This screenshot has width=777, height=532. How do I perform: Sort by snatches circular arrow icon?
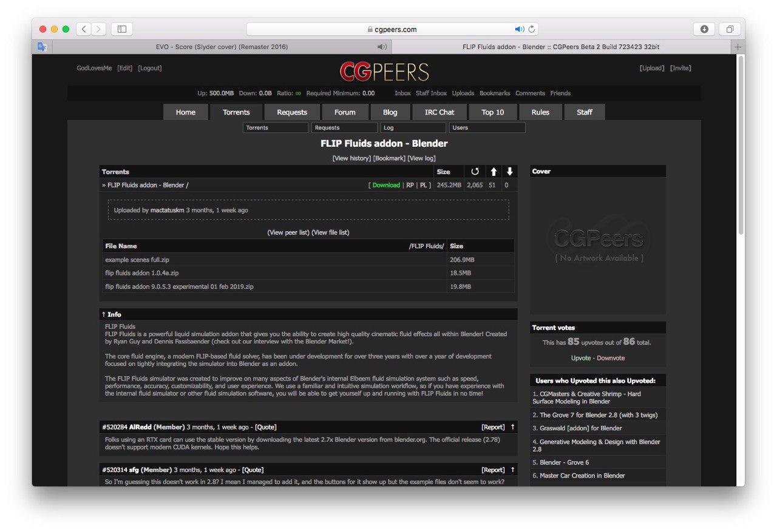[475, 172]
